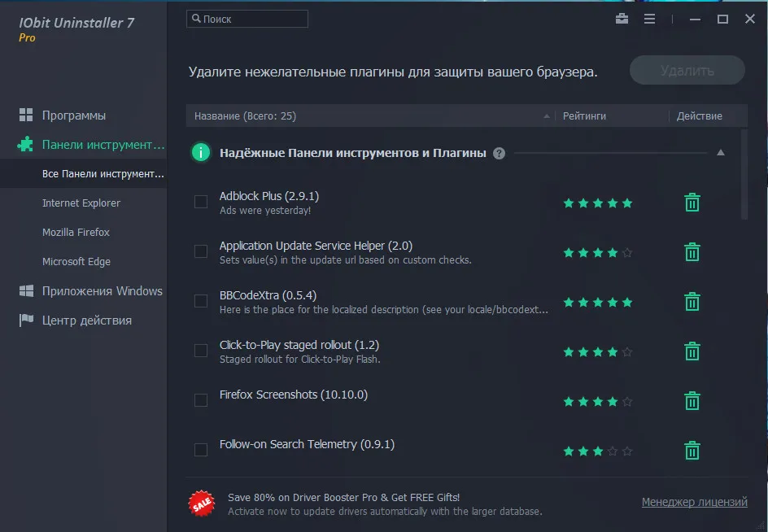
Task: Sort list by the Название column arrow
Action: click(x=546, y=116)
